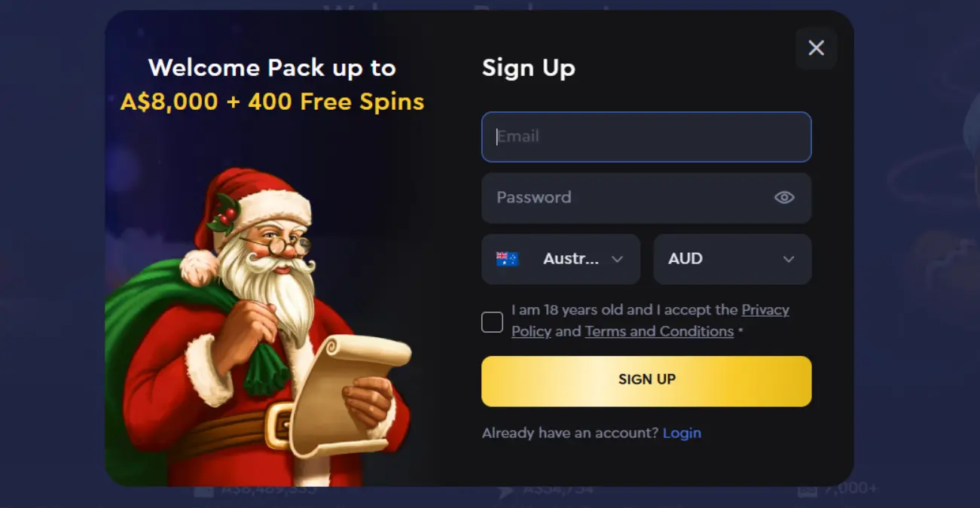Tick the 18 years old checkbox
Viewport: 980px width, 508px height.
[492, 322]
